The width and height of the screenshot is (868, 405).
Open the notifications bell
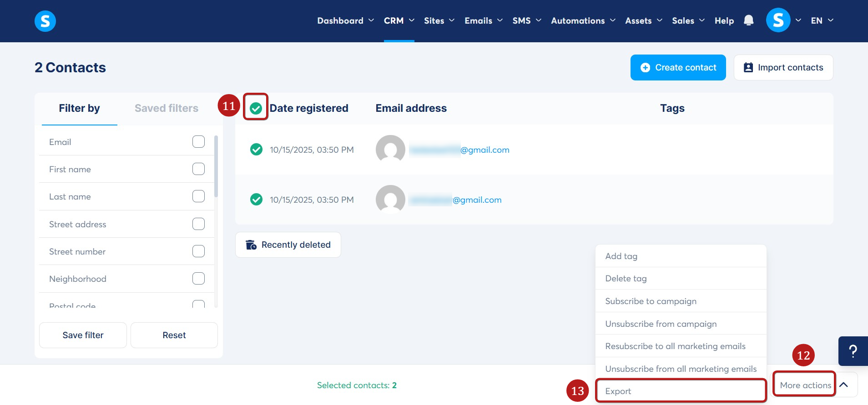748,20
